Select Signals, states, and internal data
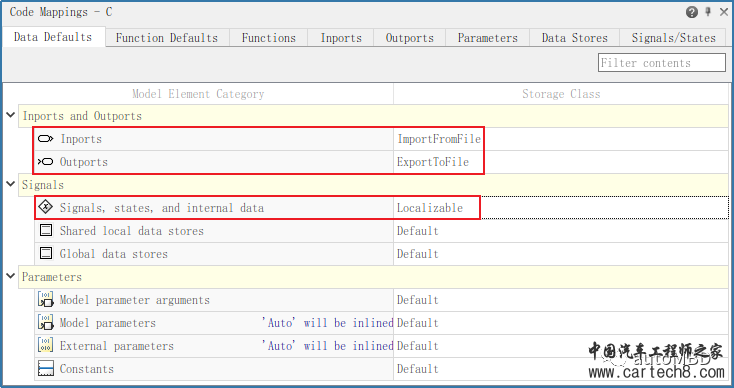Image resolution: width=734 pixels, height=388 pixels. 161,208
